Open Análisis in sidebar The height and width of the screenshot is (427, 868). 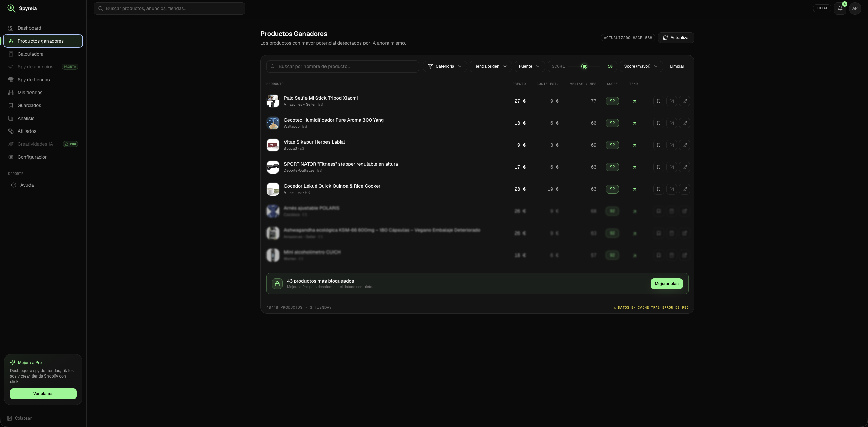[43, 118]
